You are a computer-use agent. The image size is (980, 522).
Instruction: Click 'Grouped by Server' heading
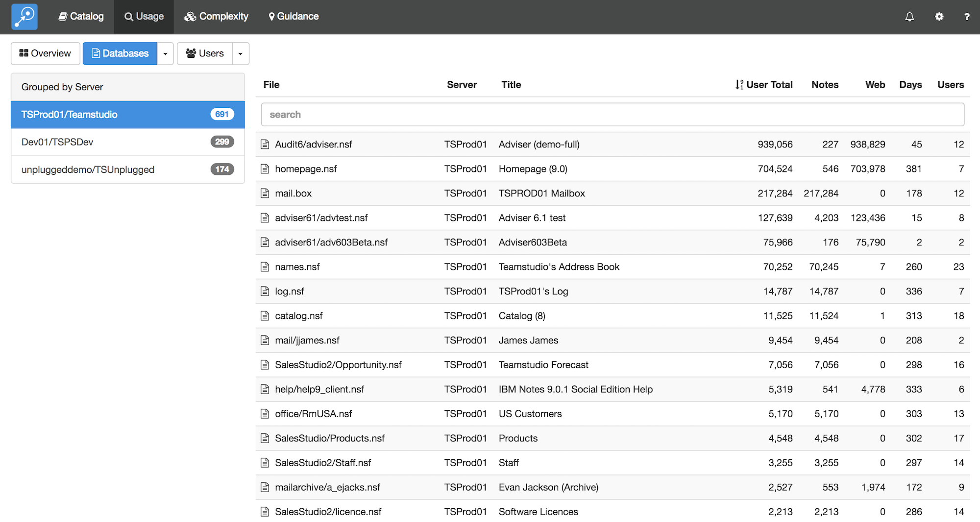click(62, 87)
